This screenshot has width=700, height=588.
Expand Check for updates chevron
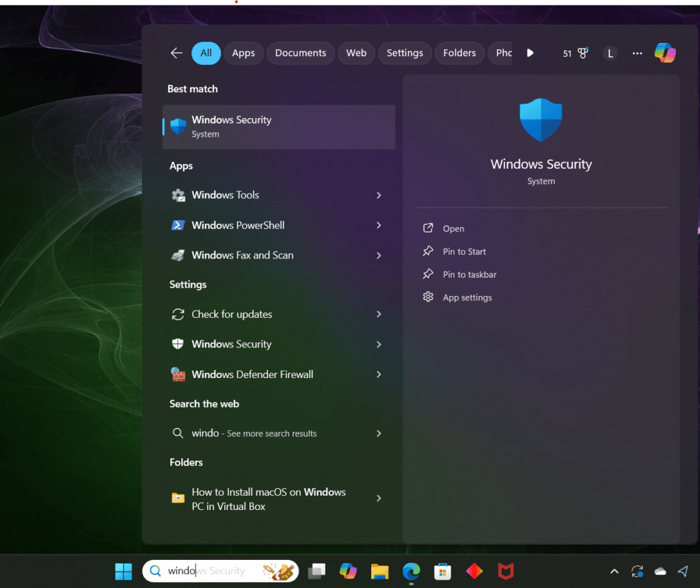click(x=379, y=315)
